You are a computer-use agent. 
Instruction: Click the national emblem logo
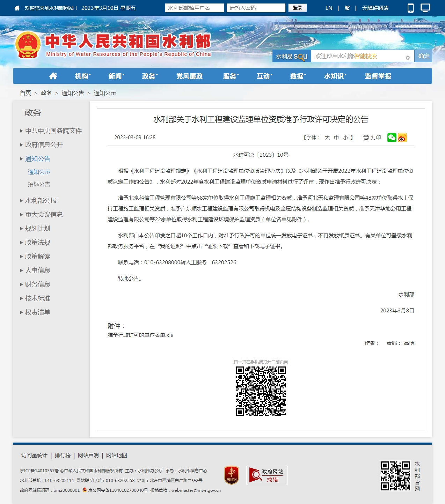coord(28,45)
